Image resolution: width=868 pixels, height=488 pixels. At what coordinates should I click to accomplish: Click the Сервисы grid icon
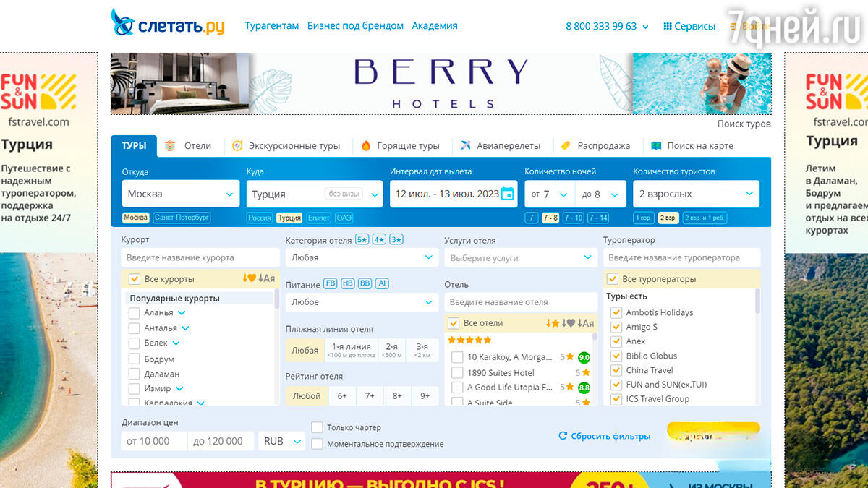(668, 26)
